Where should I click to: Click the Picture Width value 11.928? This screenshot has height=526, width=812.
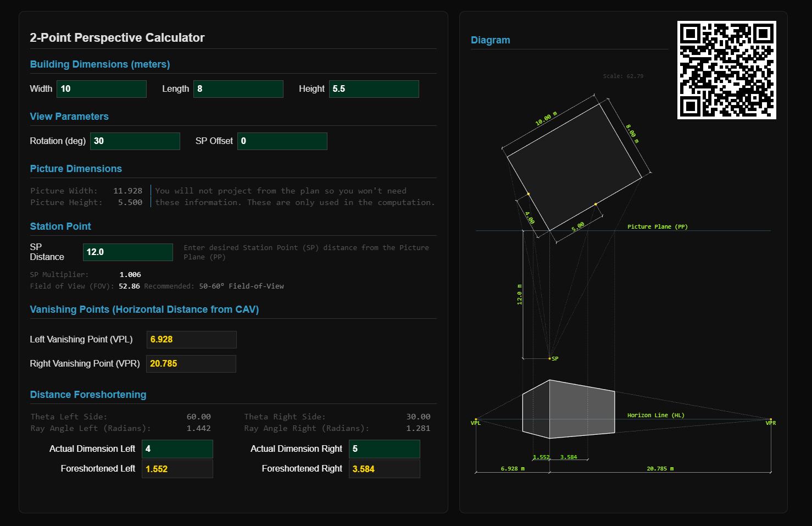tap(127, 191)
